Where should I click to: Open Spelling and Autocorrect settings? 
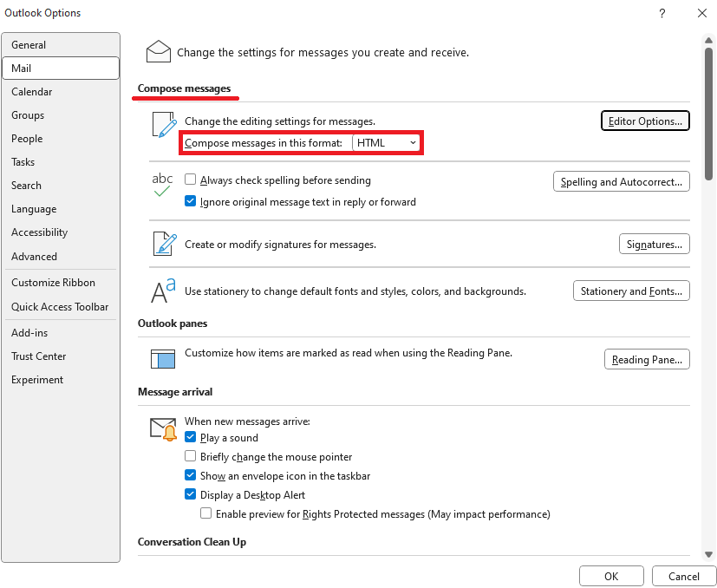click(x=621, y=181)
